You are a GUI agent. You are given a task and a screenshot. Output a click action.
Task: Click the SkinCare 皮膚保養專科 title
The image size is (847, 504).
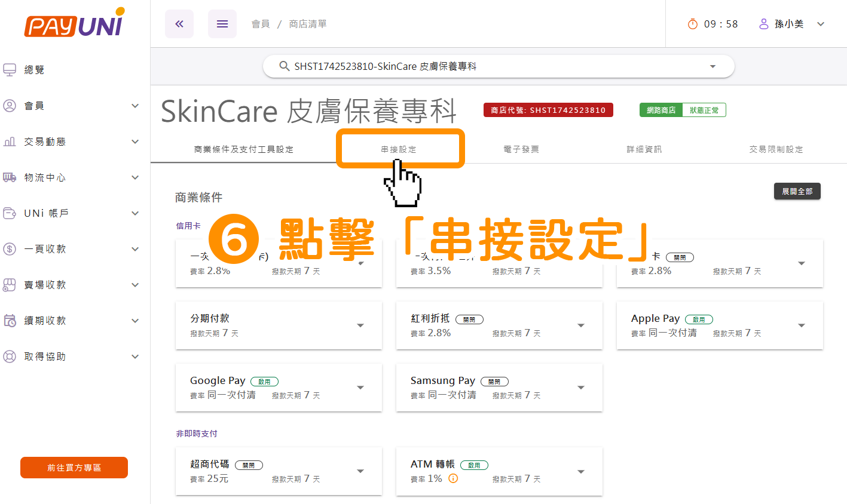click(309, 111)
